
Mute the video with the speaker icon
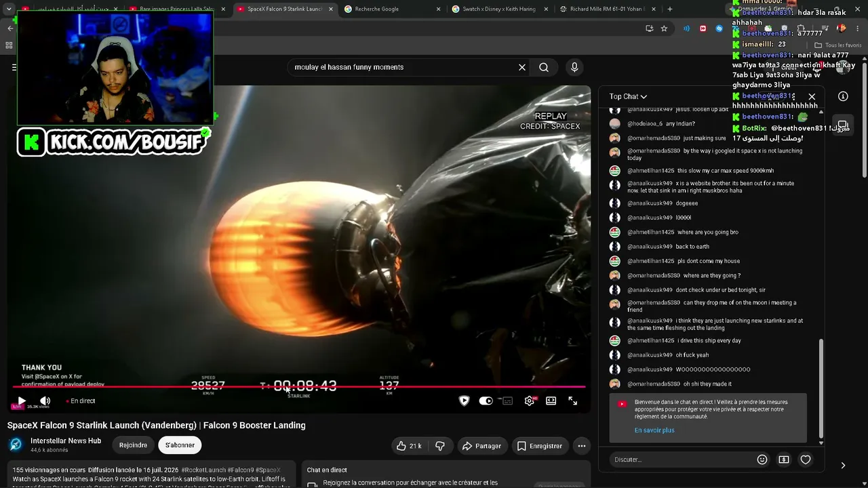coord(45,401)
